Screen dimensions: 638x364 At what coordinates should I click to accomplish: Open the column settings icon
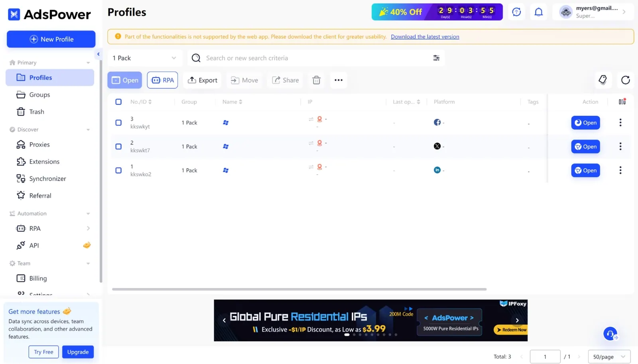click(622, 102)
